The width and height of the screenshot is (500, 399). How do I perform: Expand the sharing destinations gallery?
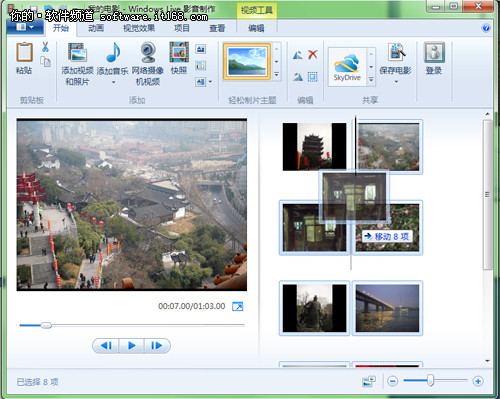tap(371, 79)
